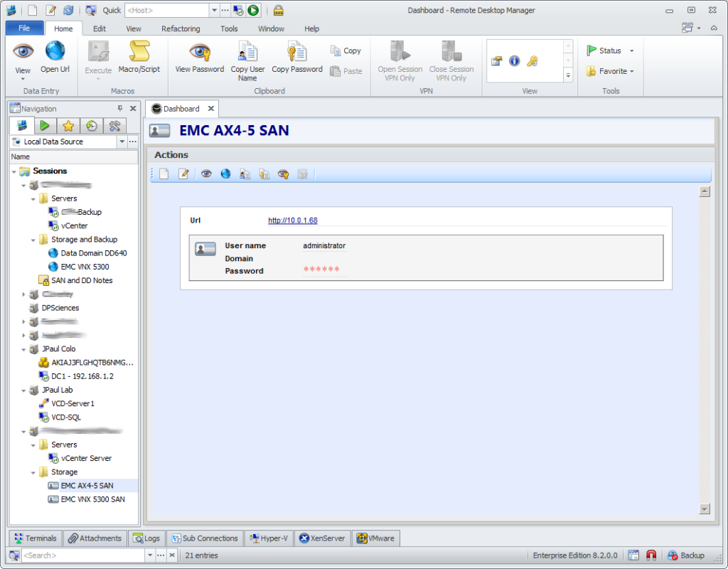Collapse the JPaul Lab group
This screenshot has height=569, width=728.
point(23,390)
